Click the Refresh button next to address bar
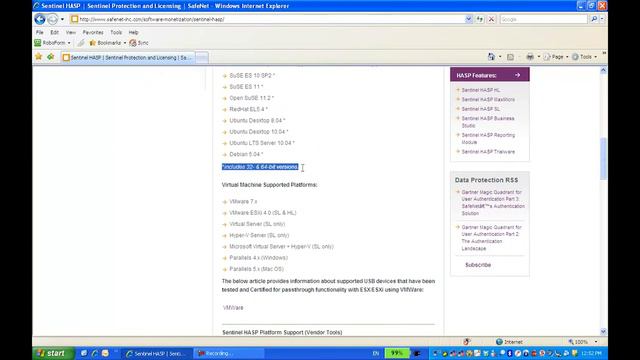Viewport: 640px width, 360px height. tap(480, 19)
